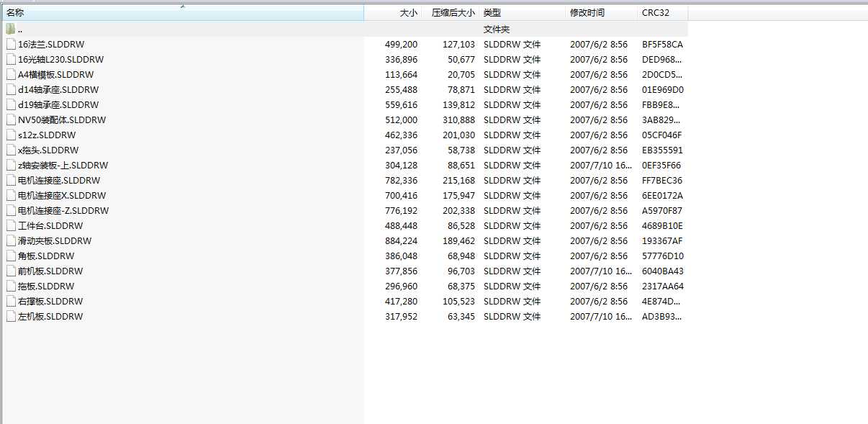Click the compressed size 20,705
This screenshot has width=868, height=424.
click(x=461, y=74)
